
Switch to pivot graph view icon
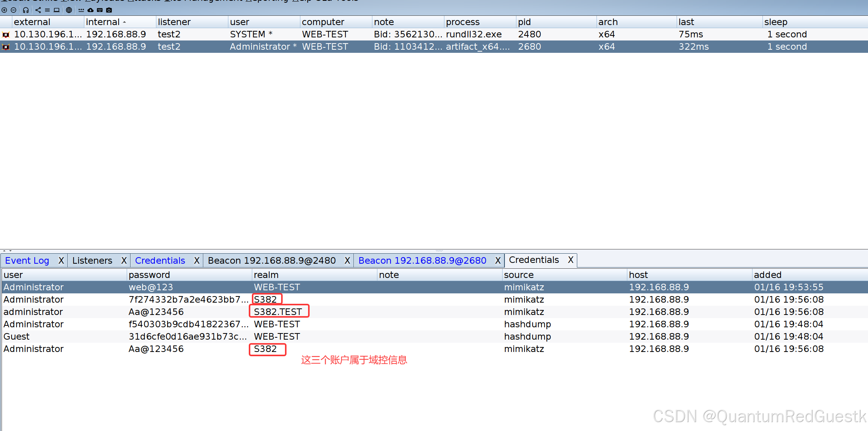pos(38,10)
